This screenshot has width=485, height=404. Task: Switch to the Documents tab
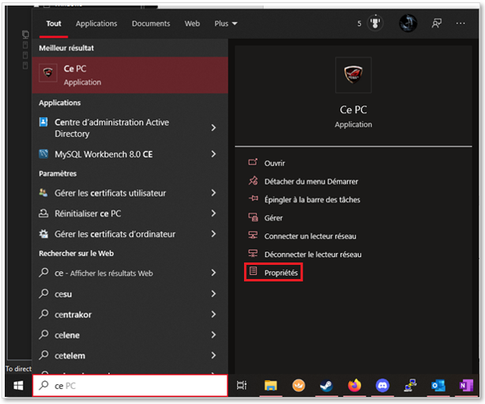point(151,24)
